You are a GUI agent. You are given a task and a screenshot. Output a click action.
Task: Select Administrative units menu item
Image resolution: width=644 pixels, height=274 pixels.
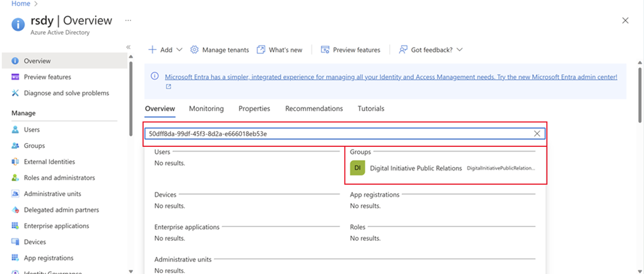[x=52, y=194]
